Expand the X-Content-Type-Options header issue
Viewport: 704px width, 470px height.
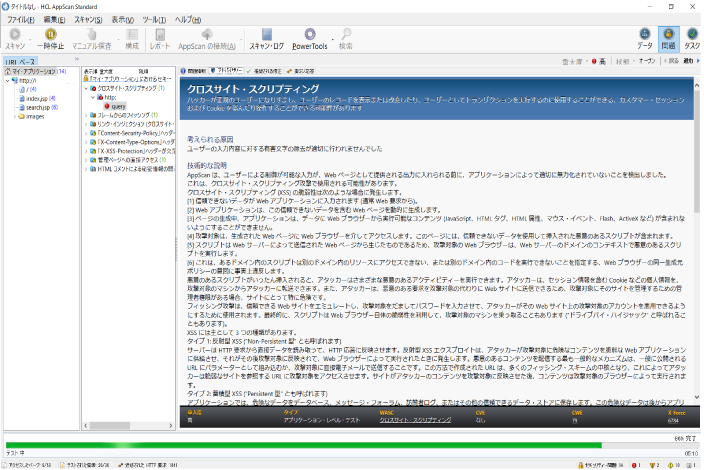(x=86, y=142)
